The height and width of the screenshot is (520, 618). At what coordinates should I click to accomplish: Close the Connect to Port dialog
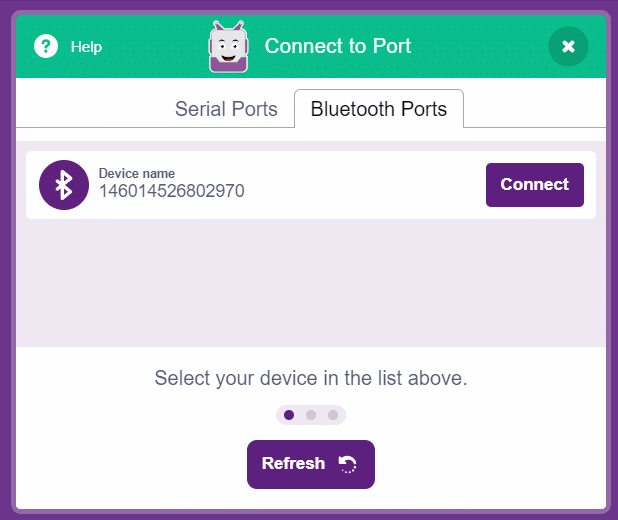(568, 46)
